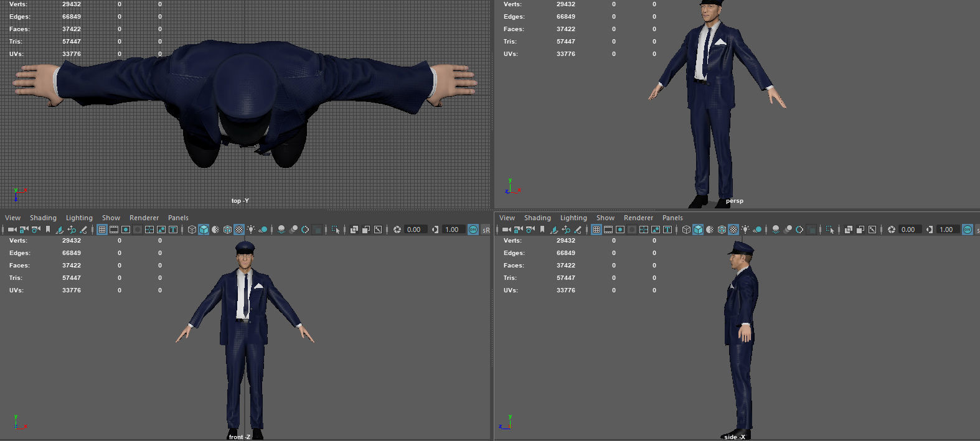980x441 pixels.
Task: Click Depth of Field icon in front panel
Action: (317, 230)
